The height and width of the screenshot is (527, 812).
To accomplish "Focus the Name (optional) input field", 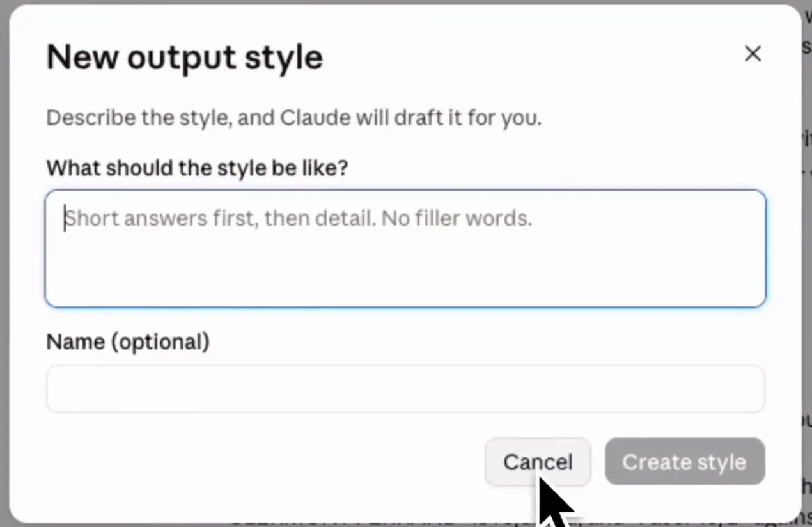I will click(405, 389).
